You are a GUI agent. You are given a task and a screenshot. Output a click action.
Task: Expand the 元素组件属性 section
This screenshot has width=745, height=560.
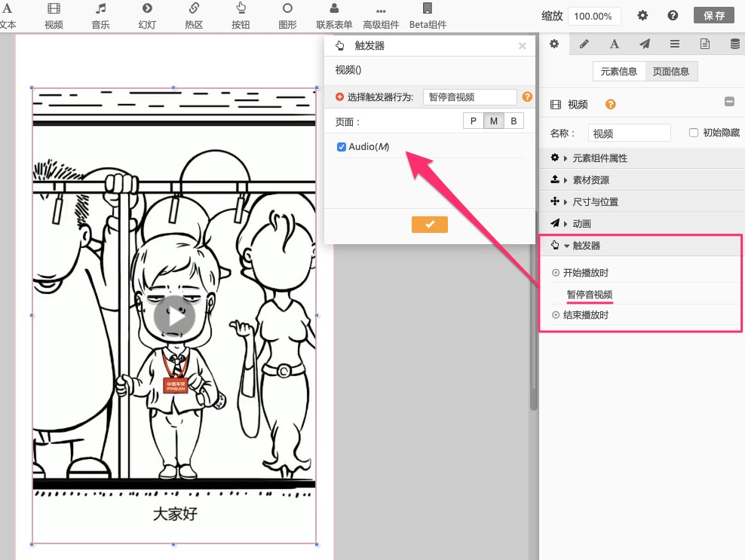click(x=599, y=158)
